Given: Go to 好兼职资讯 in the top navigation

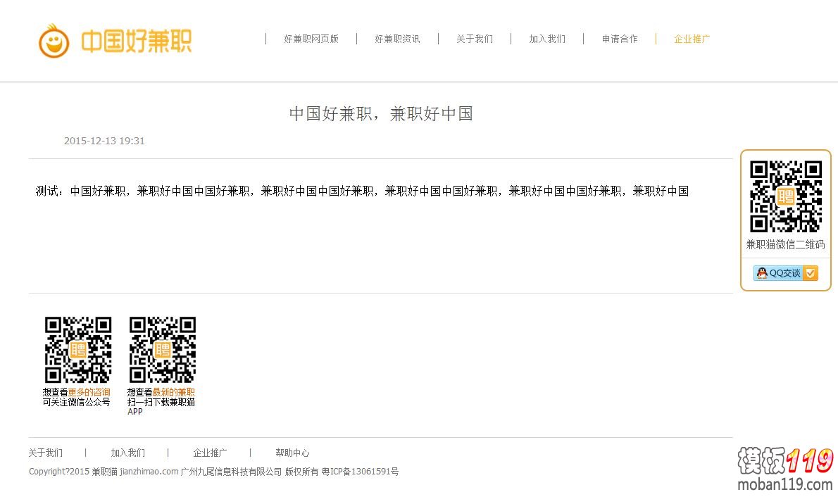Looking at the screenshot, I should (x=397, y=39).
